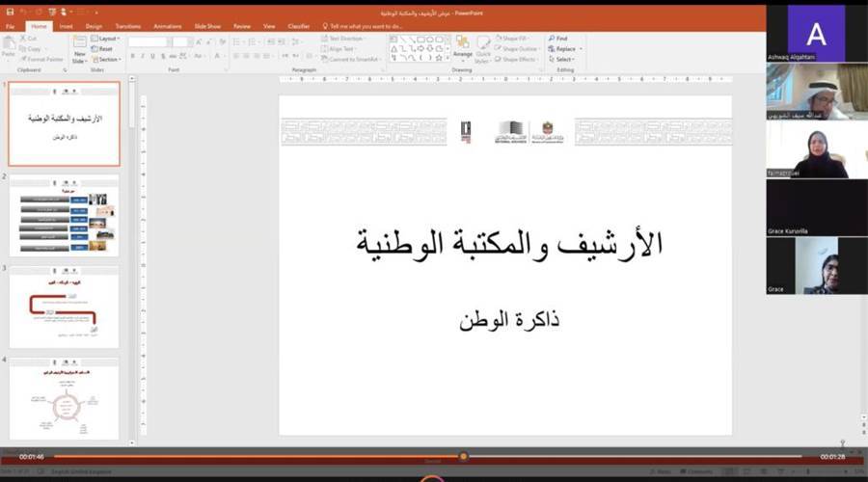This screenshot has height=482, width=868.
Task: Open the Layout dropdown
Action: (x=105, y=39)
